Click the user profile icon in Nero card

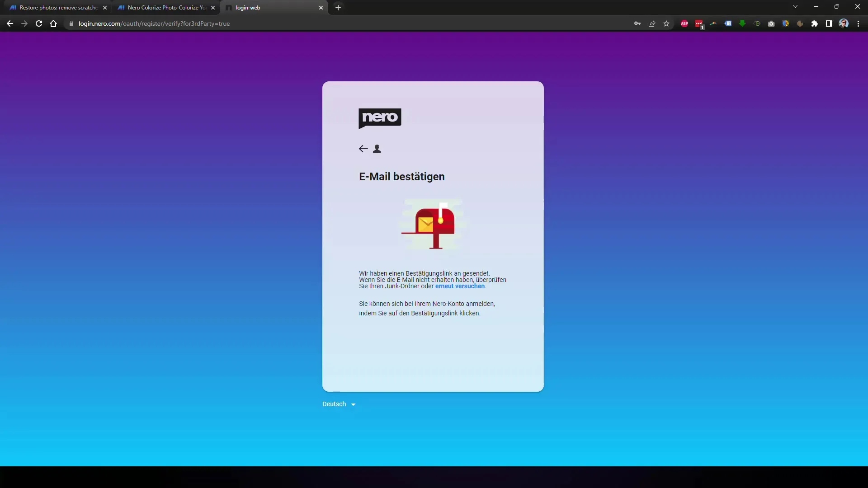[377, 149]
